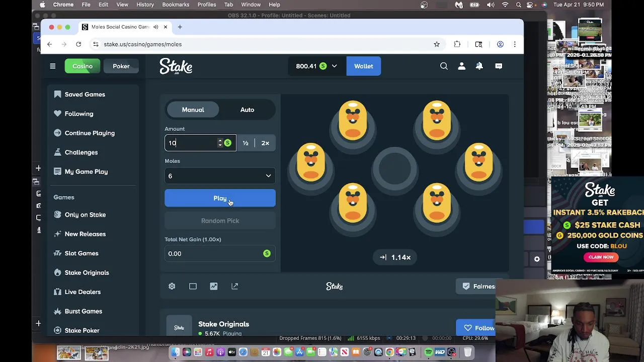The width and height of the screenshot is (644, 362).
Task: Open Stake Originals in sidebar
Action: click(x=87, y=273)
